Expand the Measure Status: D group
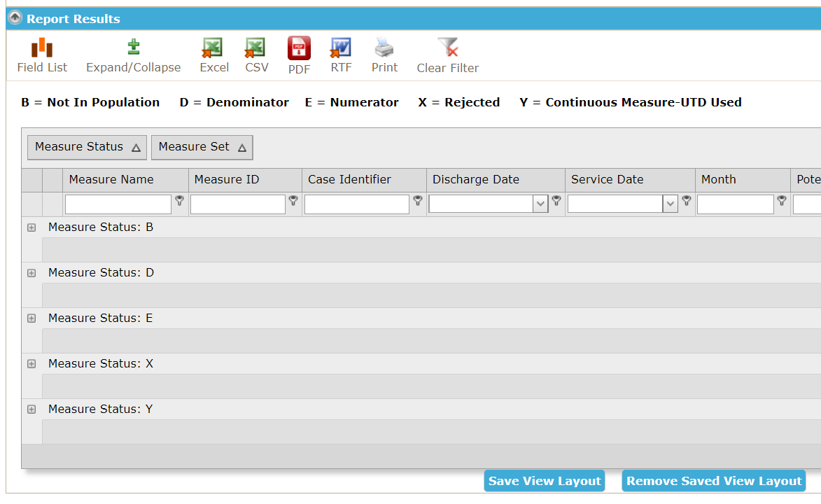This screenshot has height=504, width=821. [x=31, y=273]
